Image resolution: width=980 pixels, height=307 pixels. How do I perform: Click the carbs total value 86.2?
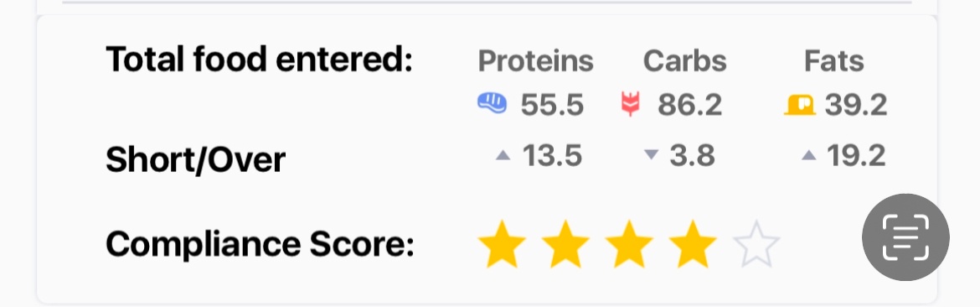[690, 105]
